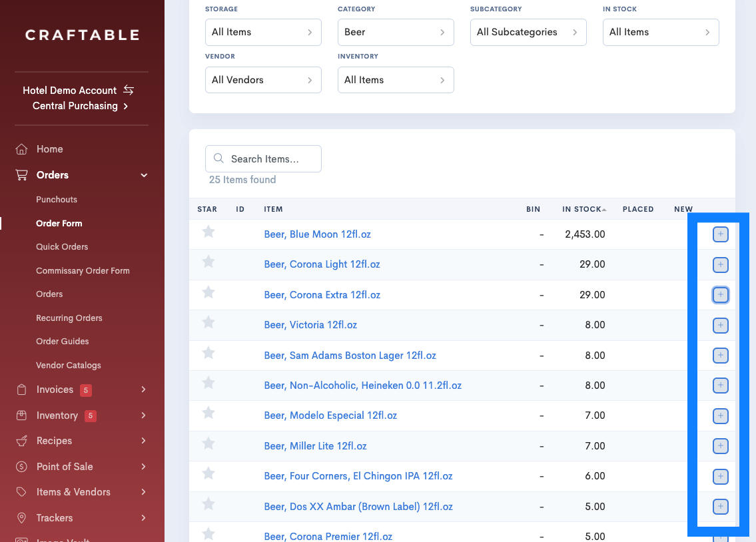This screenshot has height=542, width=756.
Task: Add Dos XX Ambar with plus button
Action: click(x=720, y=506)
